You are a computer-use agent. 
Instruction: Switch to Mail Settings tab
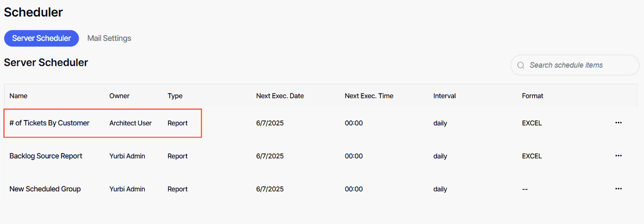point(109,38)
